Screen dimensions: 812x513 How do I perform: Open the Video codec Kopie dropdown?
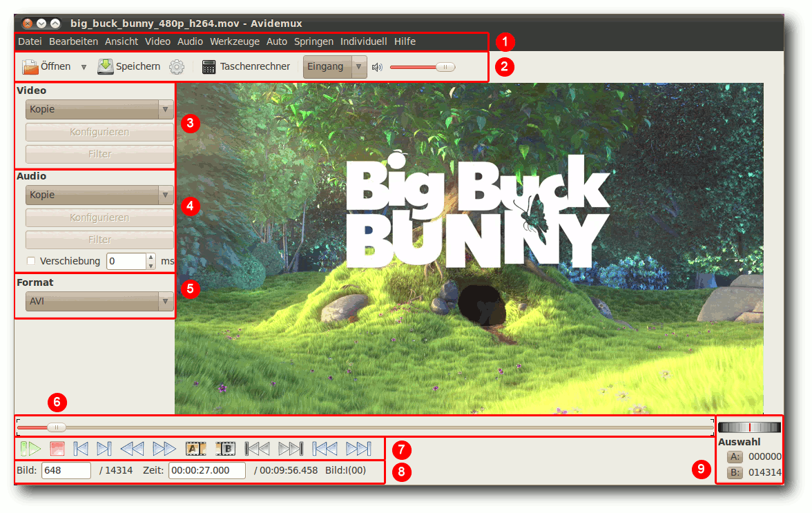[x=99, y=109]
